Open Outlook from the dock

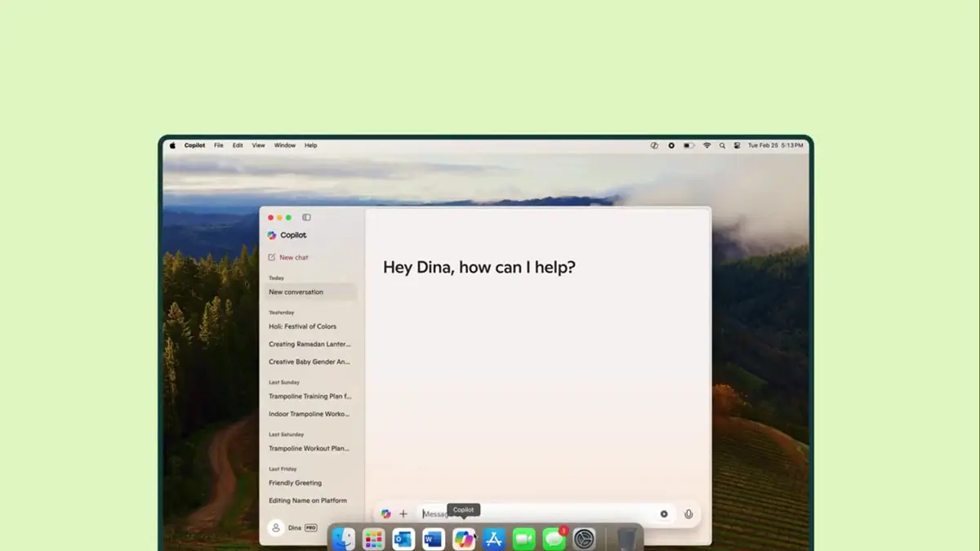(402, 539)
